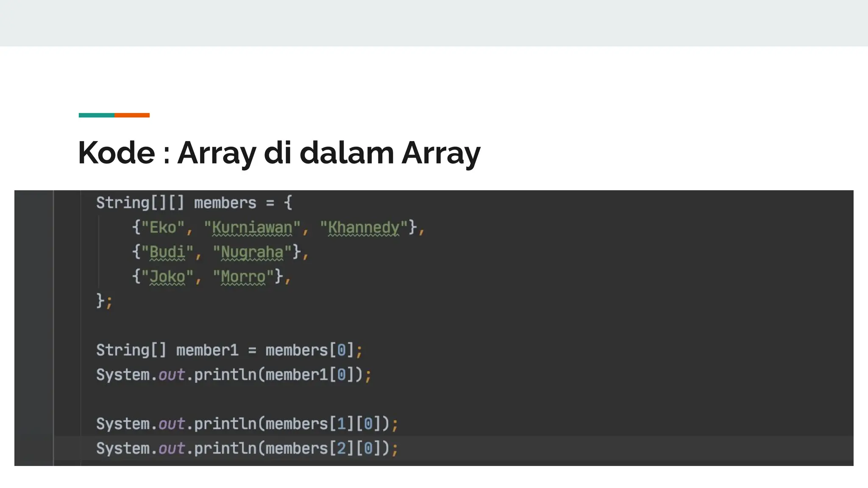Click the slide title "Kode : Array di dalam Array"
868x488 pixels.
[x=279, y=153]
